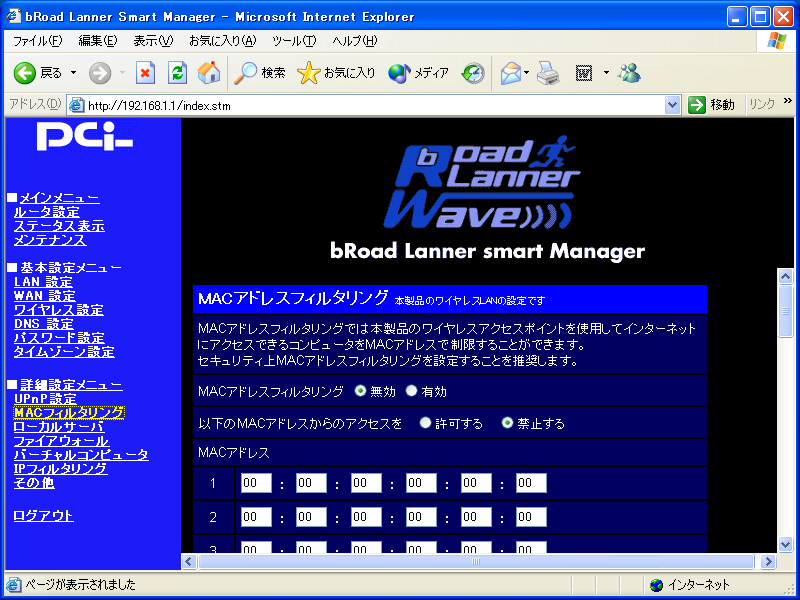Expand the Links (リンク) toolbar chevron
This screenshot has height=600, width=800.
click(x=788, y=102)
